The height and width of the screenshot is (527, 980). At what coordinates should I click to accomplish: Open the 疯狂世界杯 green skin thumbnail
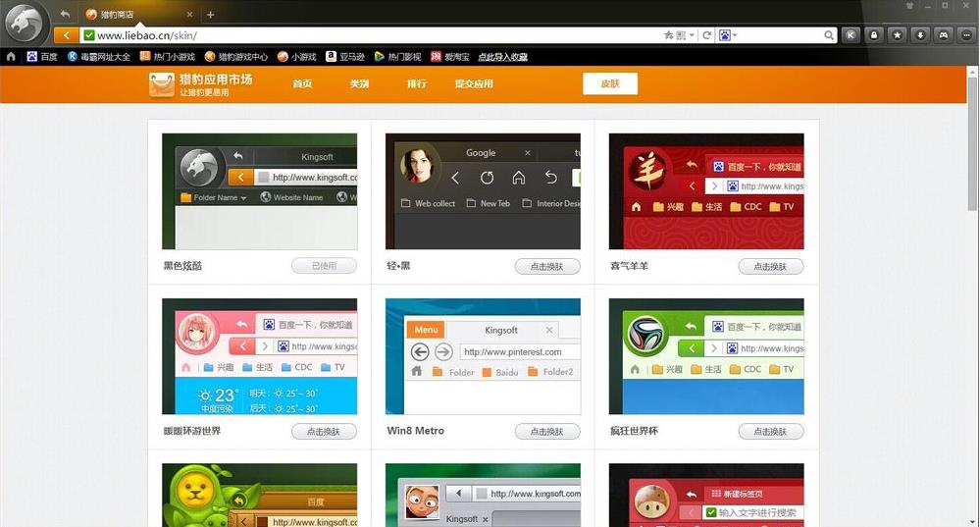click(x=706, y=356)
